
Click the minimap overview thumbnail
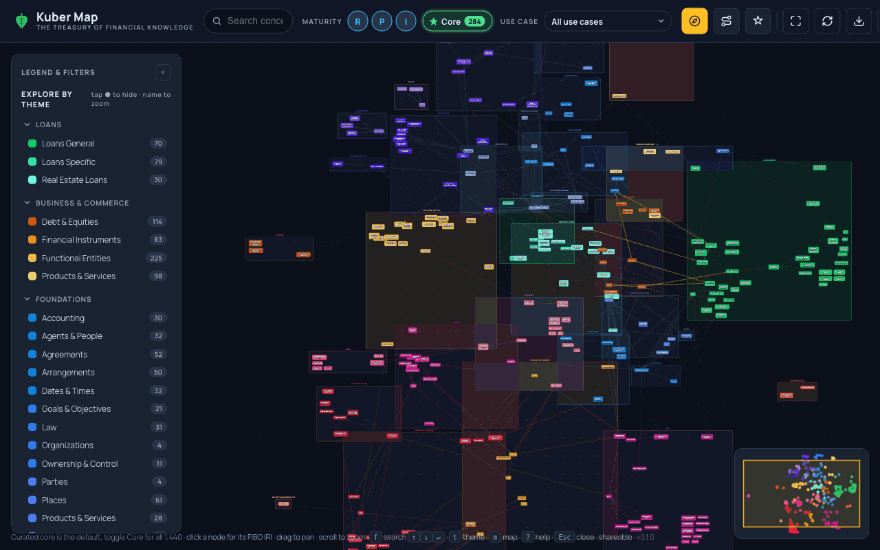[x=801, y=493]
